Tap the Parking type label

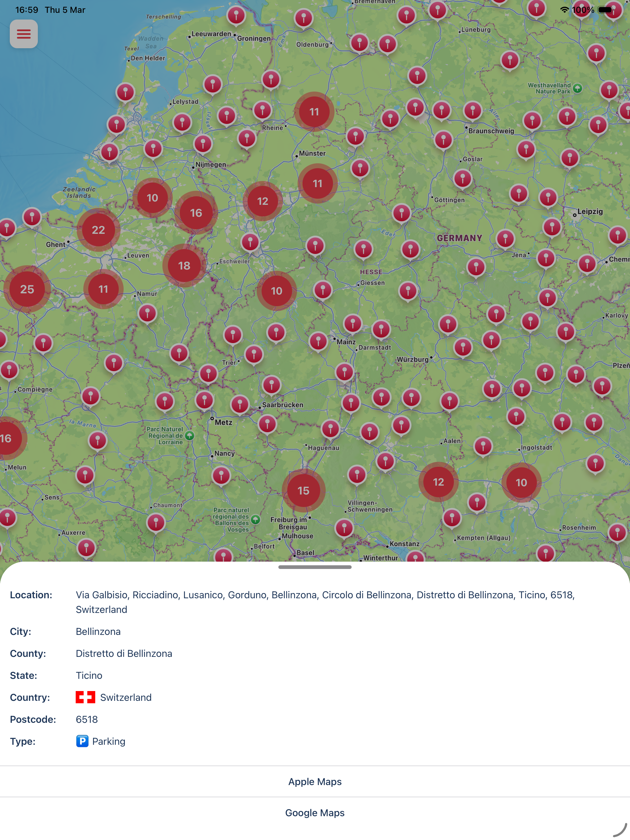point(109,741)
